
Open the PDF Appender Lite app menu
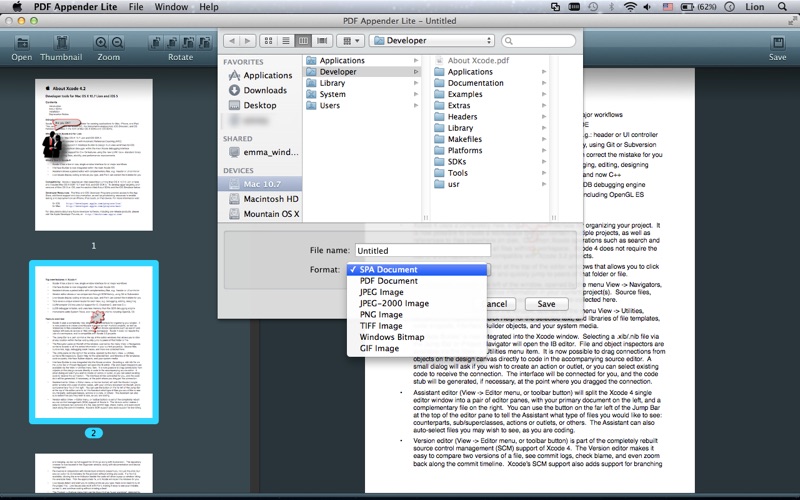click(x=76, y=7)
